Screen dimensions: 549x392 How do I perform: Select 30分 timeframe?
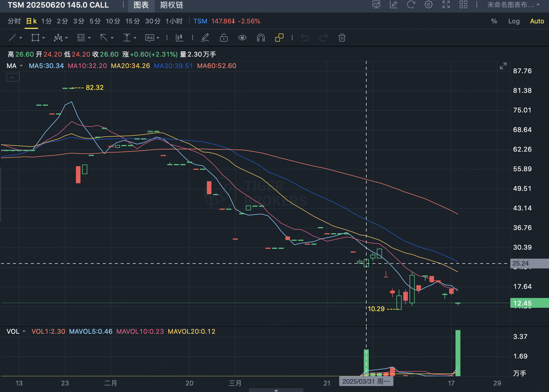153,21
